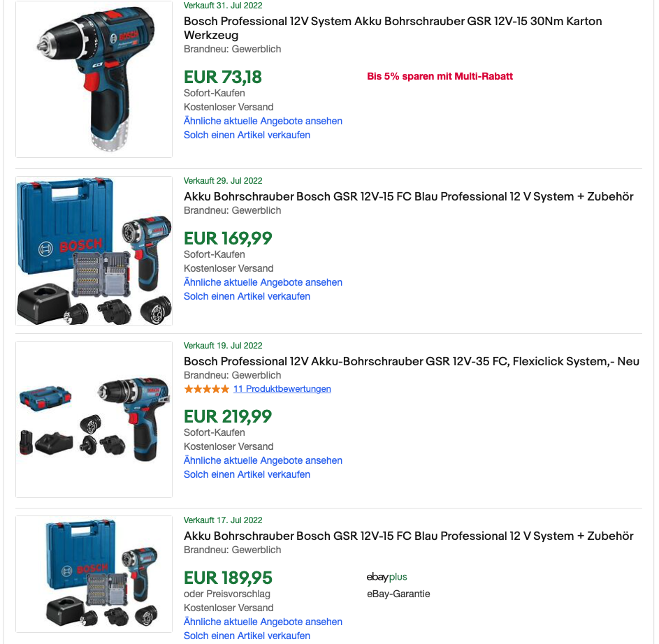
Task: Click the Bosch case thumbnail for the EUR 169,99 item
Action: pyautogui.click(x=94, y=251)
